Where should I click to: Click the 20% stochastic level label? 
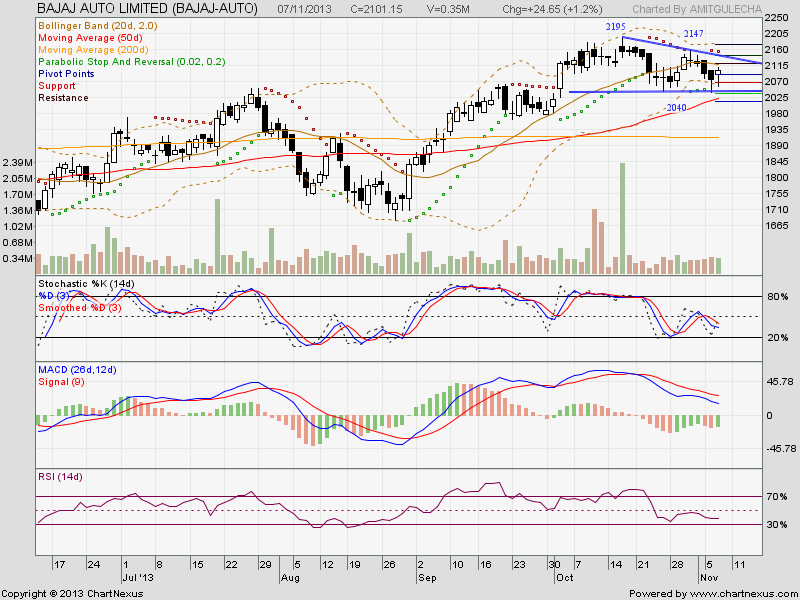[776, 338]
